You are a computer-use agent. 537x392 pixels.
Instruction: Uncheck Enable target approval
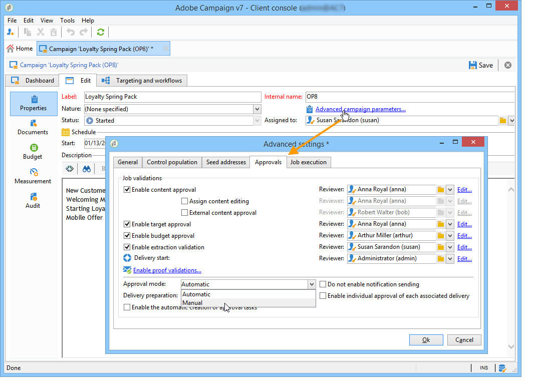point(127,224)
